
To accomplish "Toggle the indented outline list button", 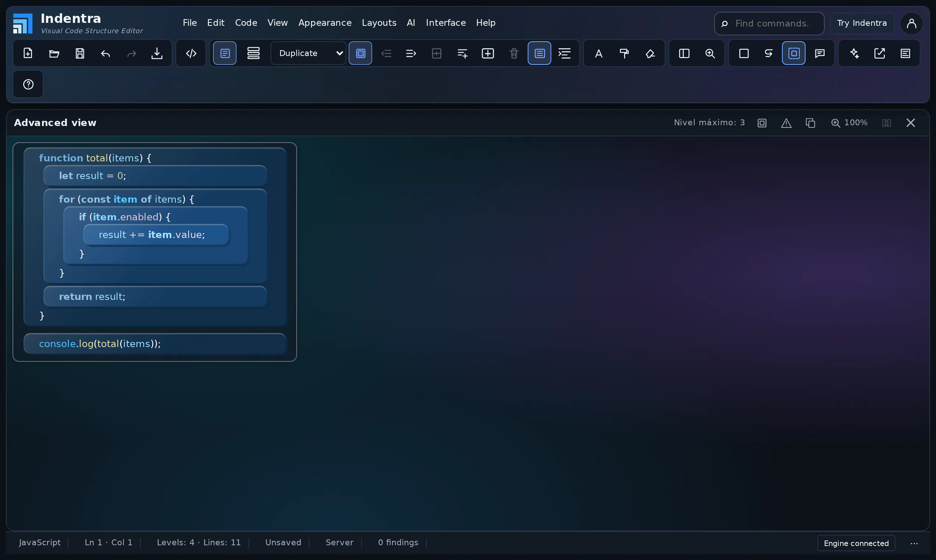I will tap(565, 53).
